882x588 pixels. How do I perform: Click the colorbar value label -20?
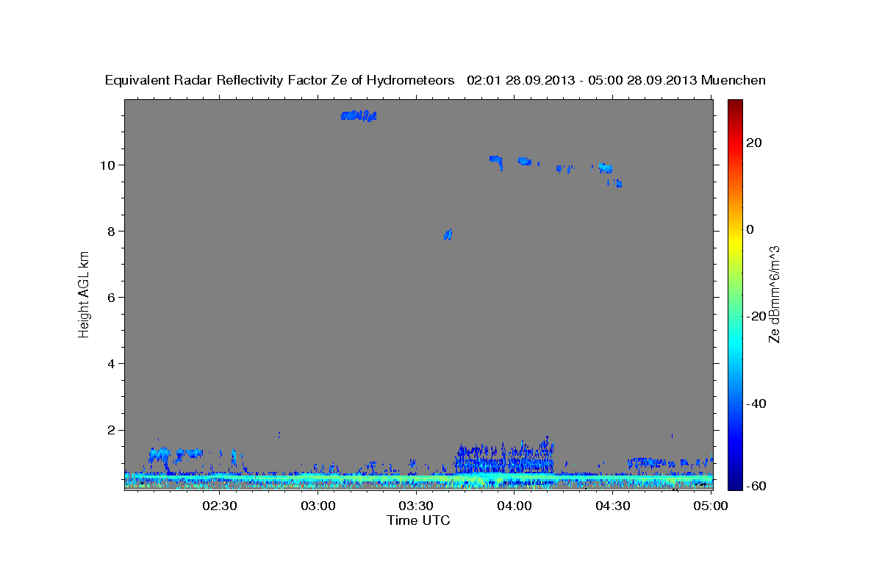coord(756,316)
